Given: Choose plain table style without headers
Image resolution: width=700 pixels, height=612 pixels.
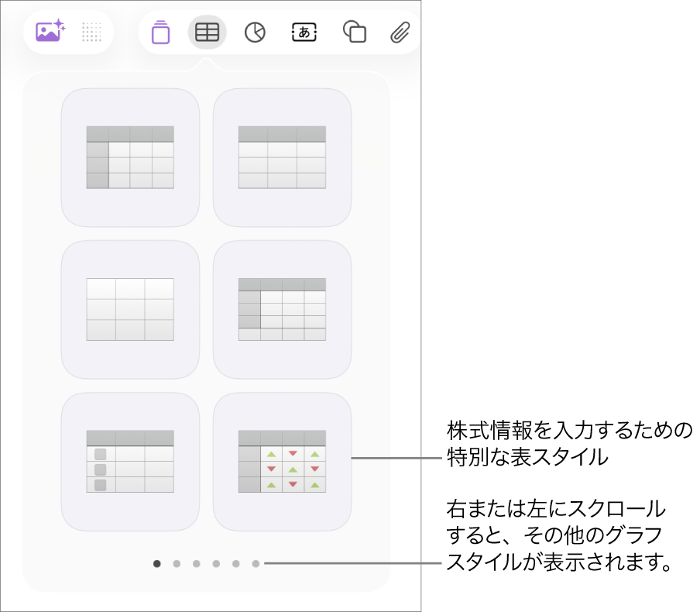Looking at the screenshot, I should 130,309.
